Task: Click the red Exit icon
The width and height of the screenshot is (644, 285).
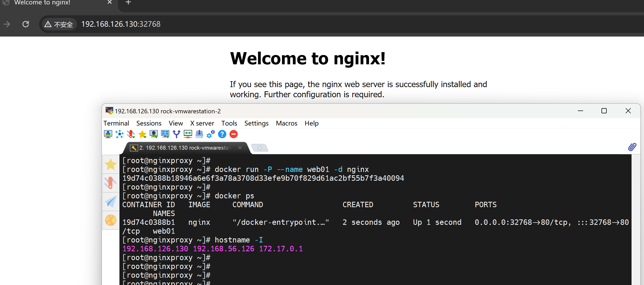Action: point(234,134)
